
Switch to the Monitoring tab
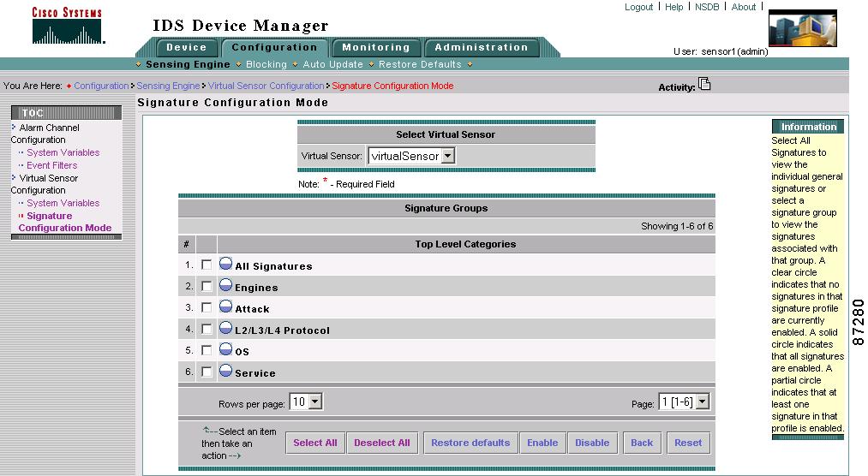click(x=376, y=48)
